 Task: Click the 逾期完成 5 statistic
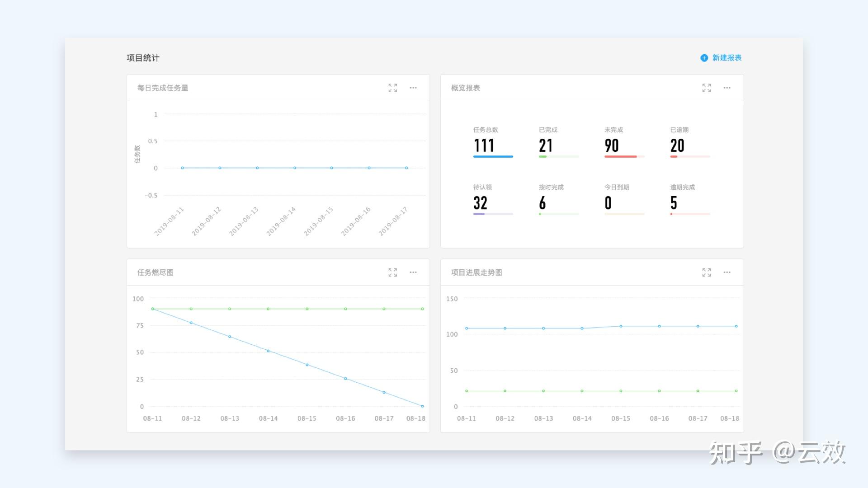674,203
